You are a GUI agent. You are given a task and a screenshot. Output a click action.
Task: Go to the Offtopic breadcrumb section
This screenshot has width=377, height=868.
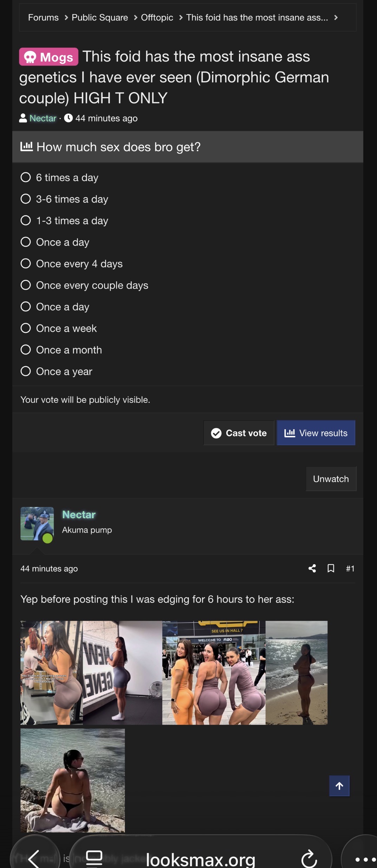(157, 18)
